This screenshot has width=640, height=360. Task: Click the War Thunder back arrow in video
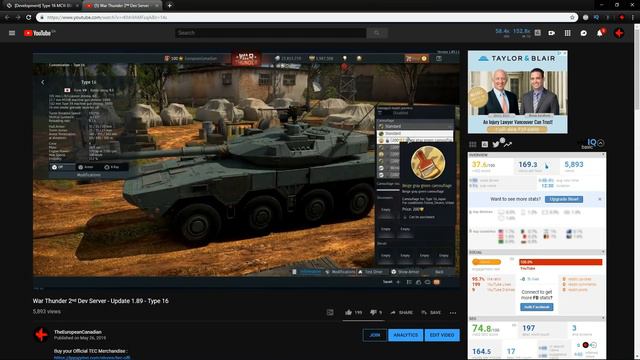coord(43,82)
